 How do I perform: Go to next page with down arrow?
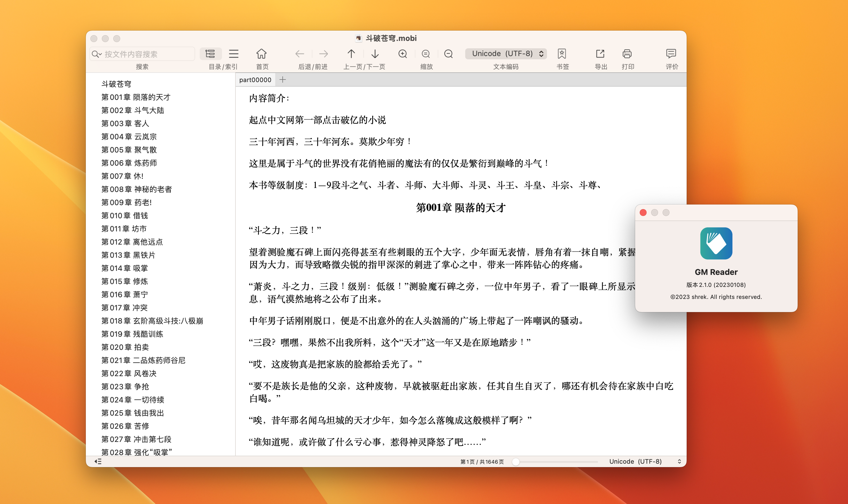375,54
